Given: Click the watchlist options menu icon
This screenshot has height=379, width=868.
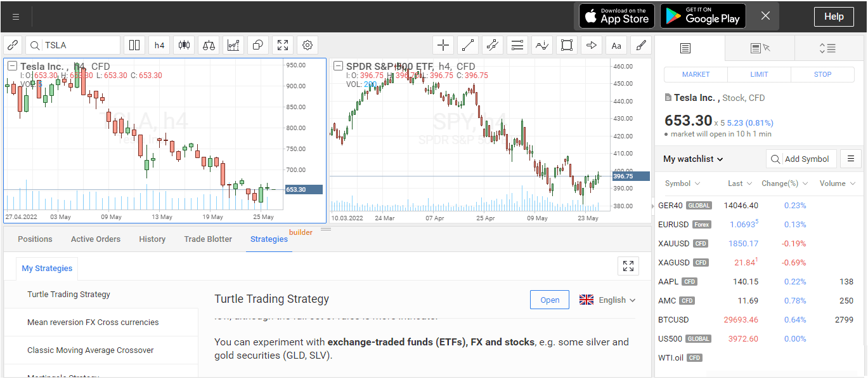Looking at the screenshot, I should [x=851, y=159].
